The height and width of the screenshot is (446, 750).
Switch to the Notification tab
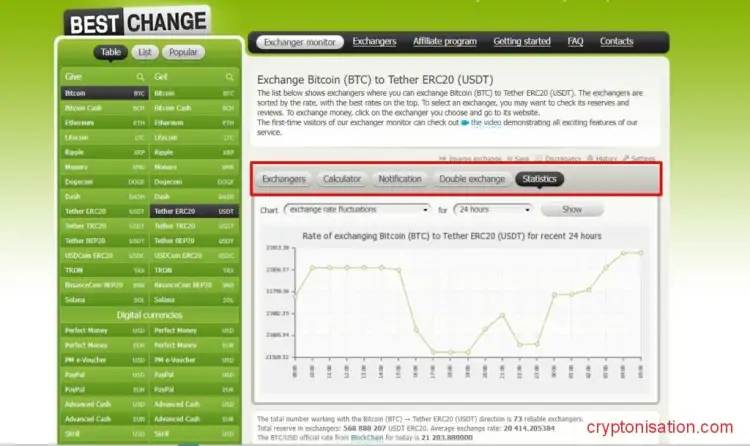400,179
